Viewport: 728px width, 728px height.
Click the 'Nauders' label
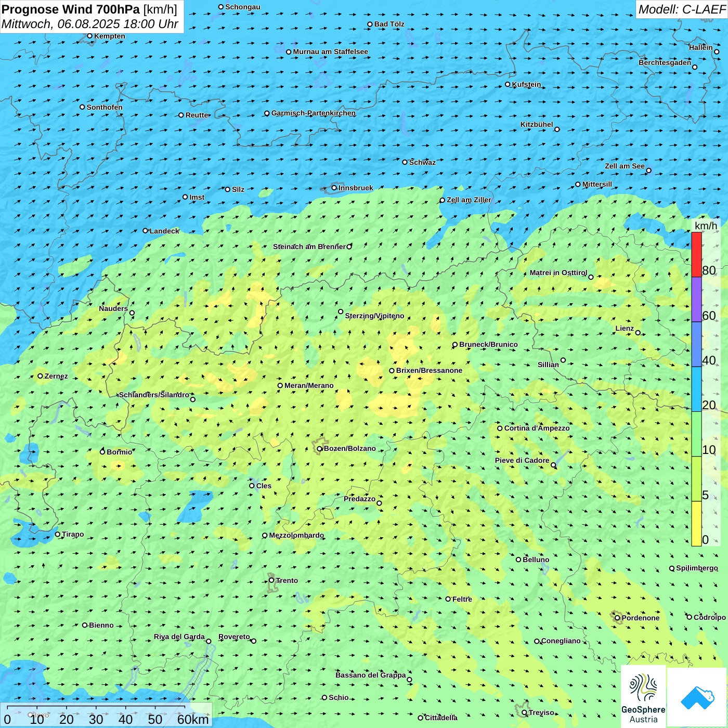[x=113, y=308]
